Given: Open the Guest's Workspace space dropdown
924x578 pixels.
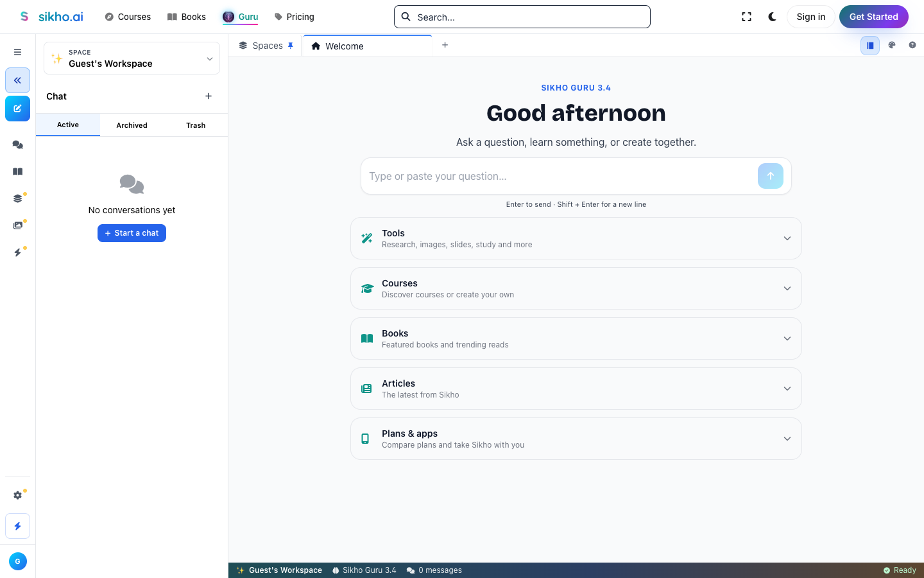Looking at the screenshot, I should (x=132, y=58).
